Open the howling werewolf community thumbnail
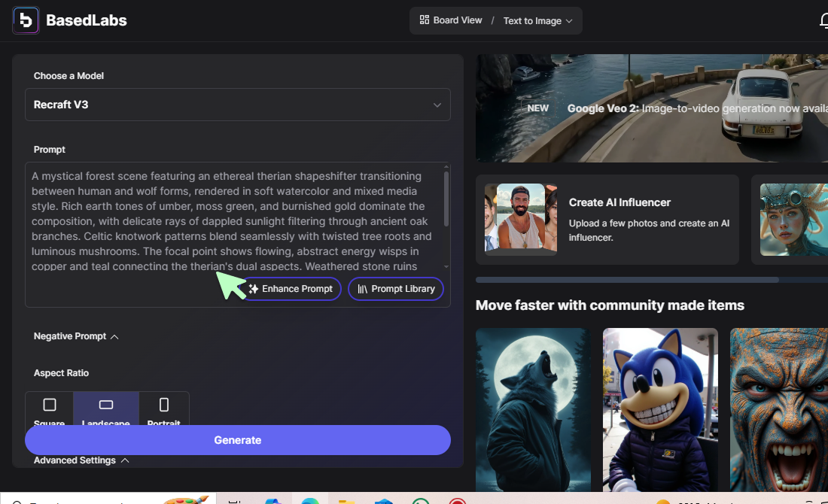This screenshot has width=828, height=504. 533,408
